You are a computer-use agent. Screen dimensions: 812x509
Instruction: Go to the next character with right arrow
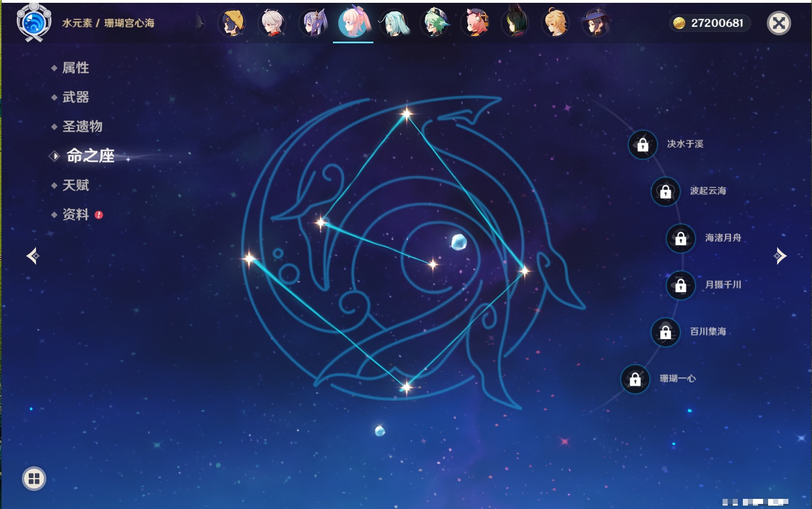780,256
